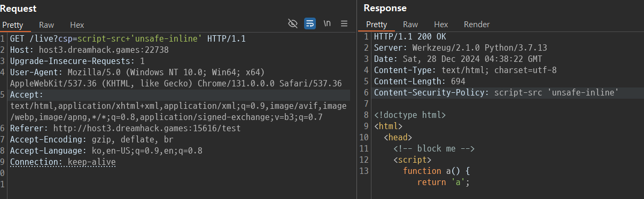
Task: Click the text/html,application/xhtml+xml Accept value line
Action: click(x=178, y=106)
